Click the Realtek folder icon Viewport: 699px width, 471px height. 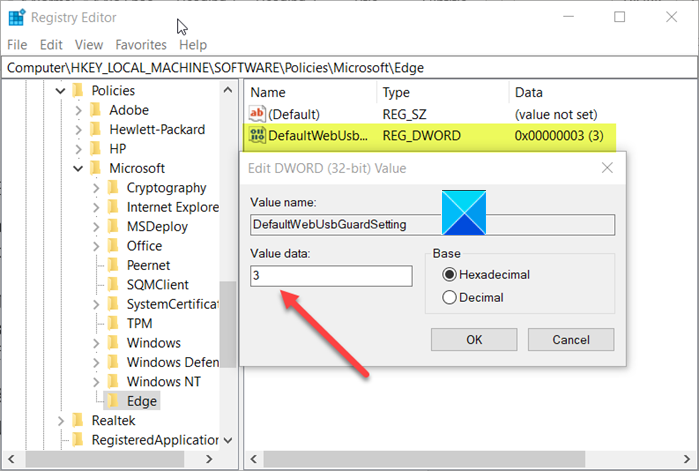78,420
